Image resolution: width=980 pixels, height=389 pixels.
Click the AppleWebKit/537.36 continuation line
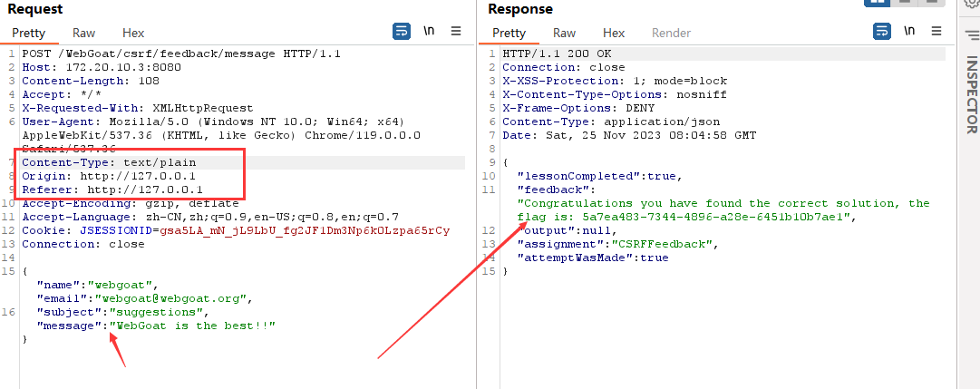(221, 136)
